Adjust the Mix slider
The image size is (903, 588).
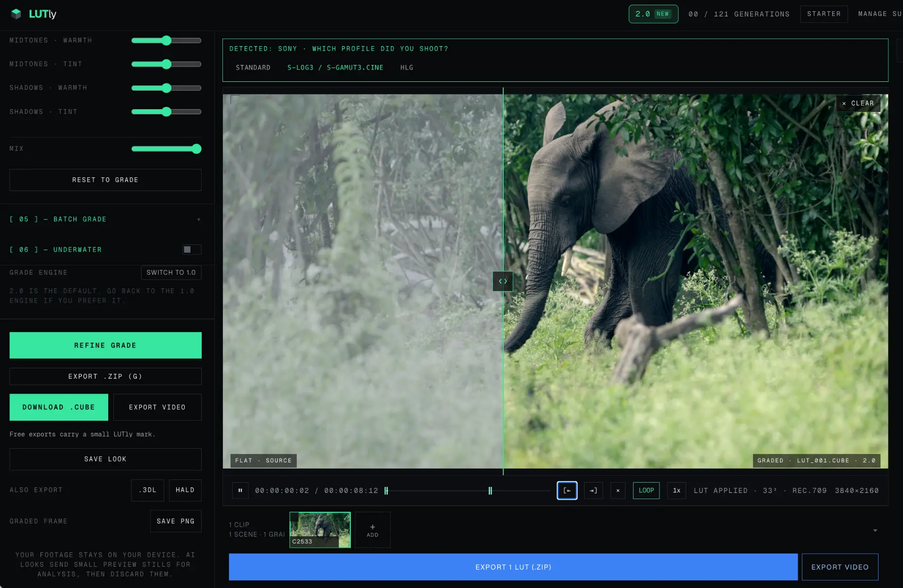click(x=166, y=149)
